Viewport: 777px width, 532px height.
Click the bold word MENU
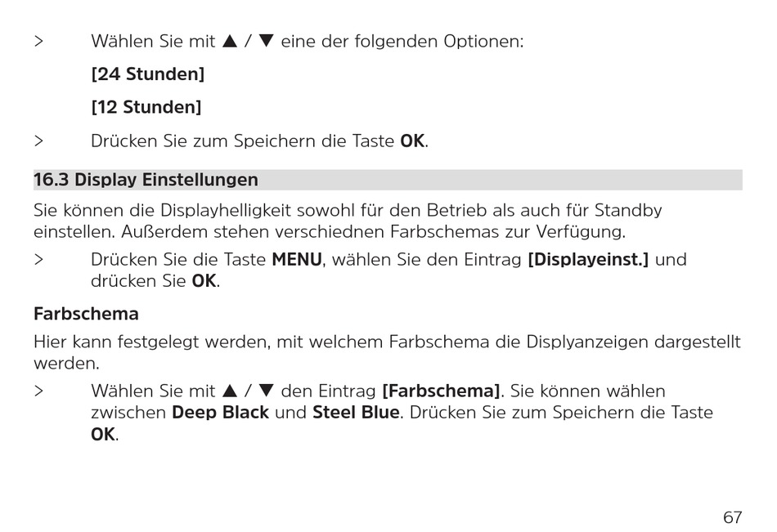297,260
